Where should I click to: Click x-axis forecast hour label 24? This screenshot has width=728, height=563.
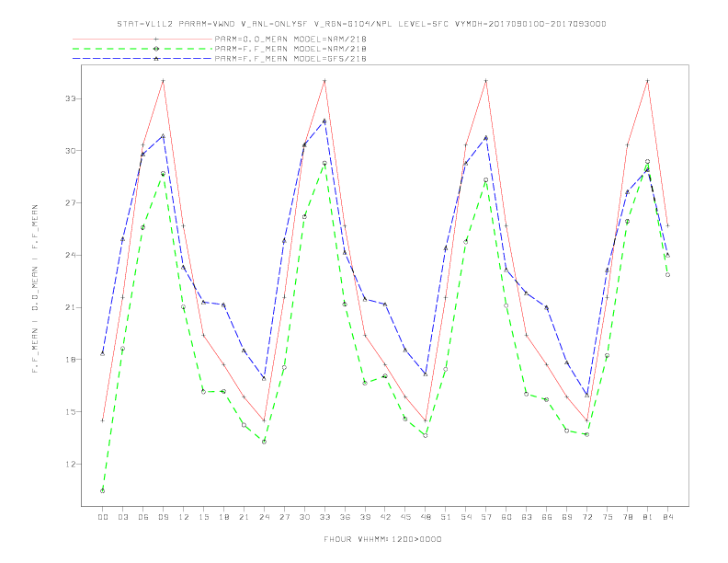[x=264, y=517]
